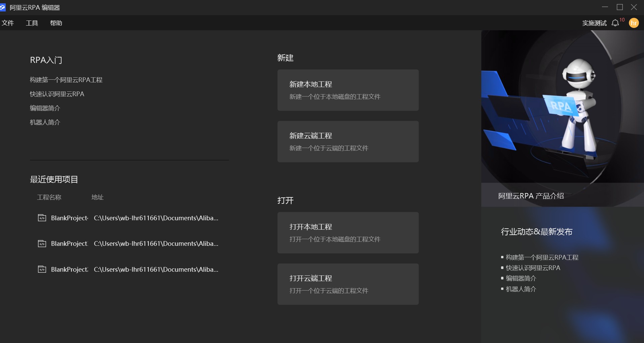Close the 阿里云RPA 编辑器 window
Image resolution: width=644 pixels, height=343 pixels.
[634, 7]
